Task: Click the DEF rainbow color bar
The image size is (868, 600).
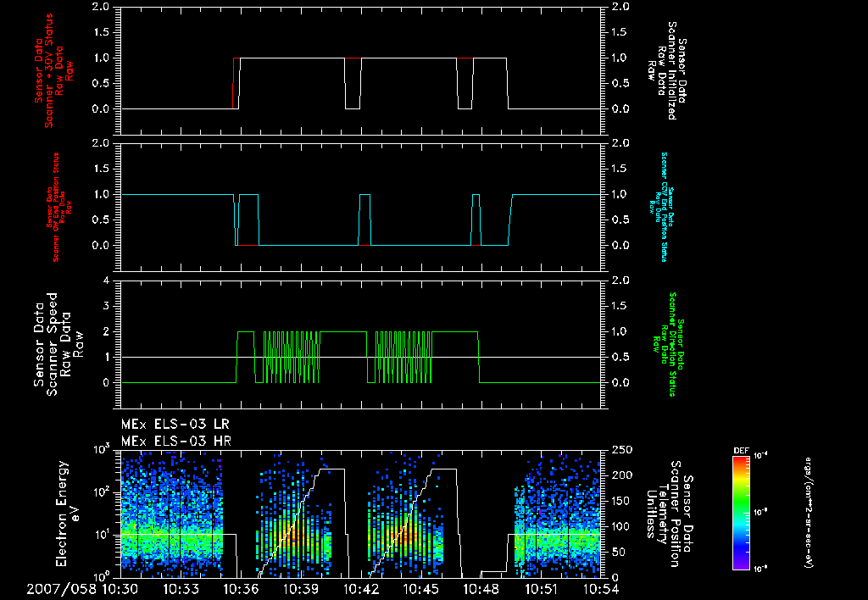Action: [741, 513]
